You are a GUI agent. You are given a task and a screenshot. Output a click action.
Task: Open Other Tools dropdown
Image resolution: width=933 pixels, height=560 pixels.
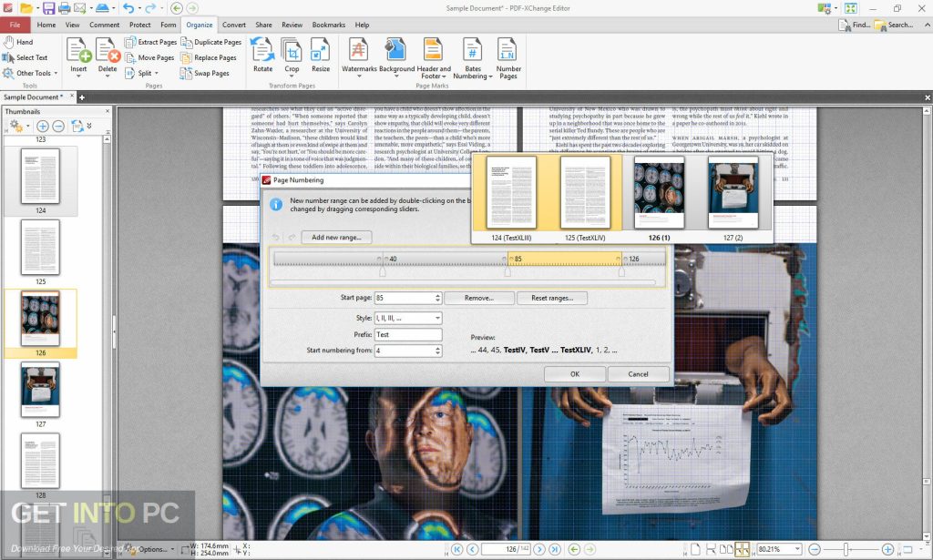30,73
